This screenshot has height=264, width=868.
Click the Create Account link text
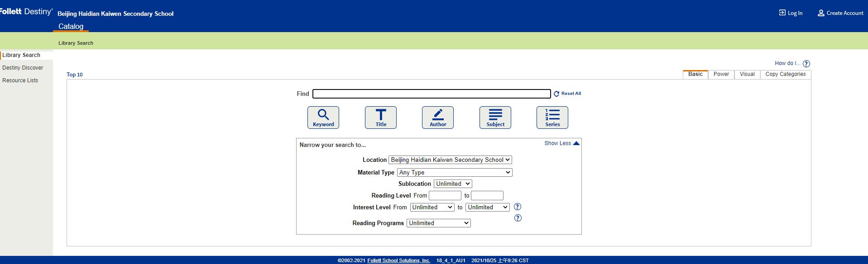coord(845,13)
